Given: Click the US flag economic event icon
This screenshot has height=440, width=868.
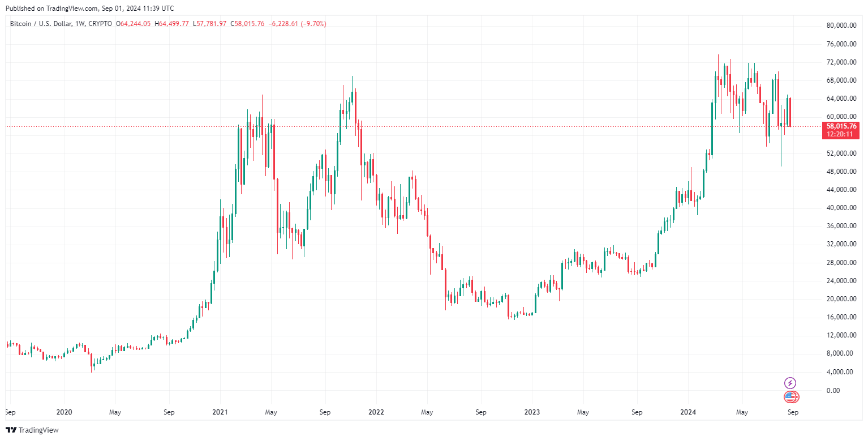Looking at the screenshot, I should (790, 397).
